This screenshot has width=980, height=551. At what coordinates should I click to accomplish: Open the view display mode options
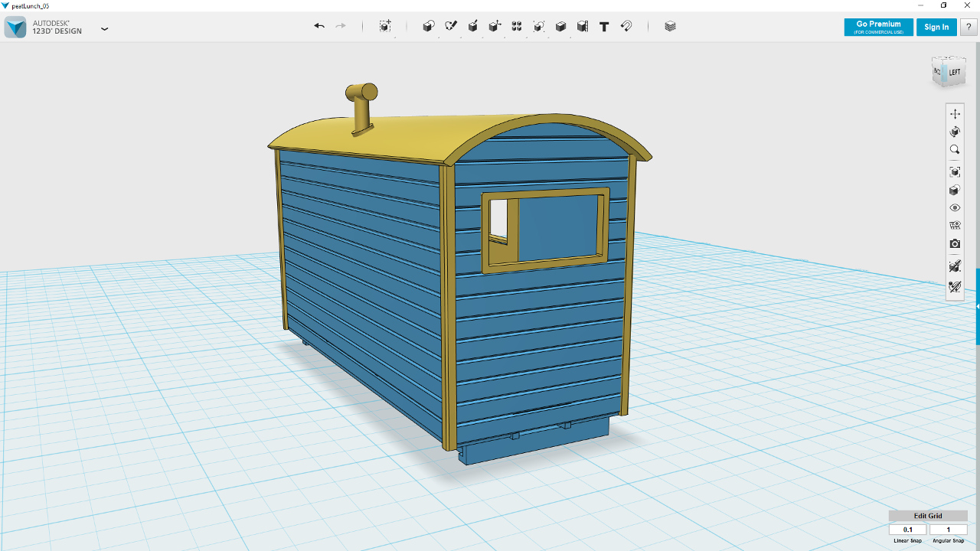[955, 190]
